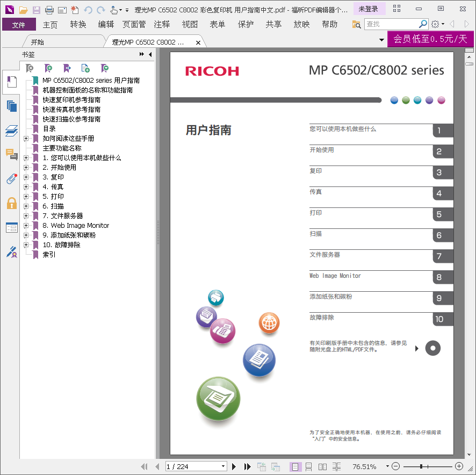
Task: Click the zoom slider handle
Action: [421, 466]
